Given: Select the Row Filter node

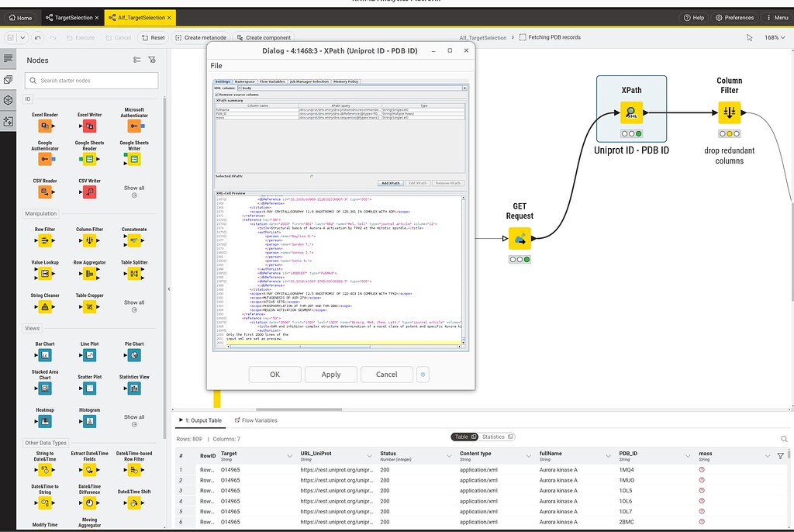Looking at the screenshot, I should point(44,242).
